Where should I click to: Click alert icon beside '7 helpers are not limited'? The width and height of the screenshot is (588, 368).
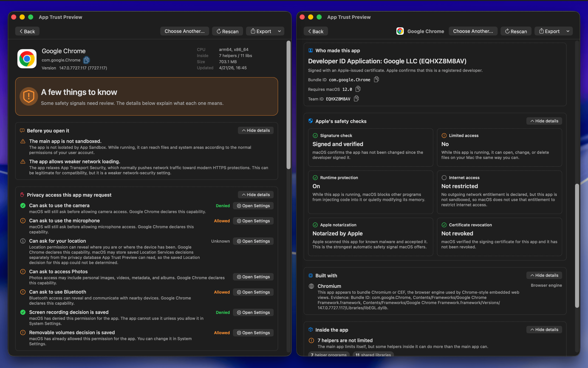(311, 340)
